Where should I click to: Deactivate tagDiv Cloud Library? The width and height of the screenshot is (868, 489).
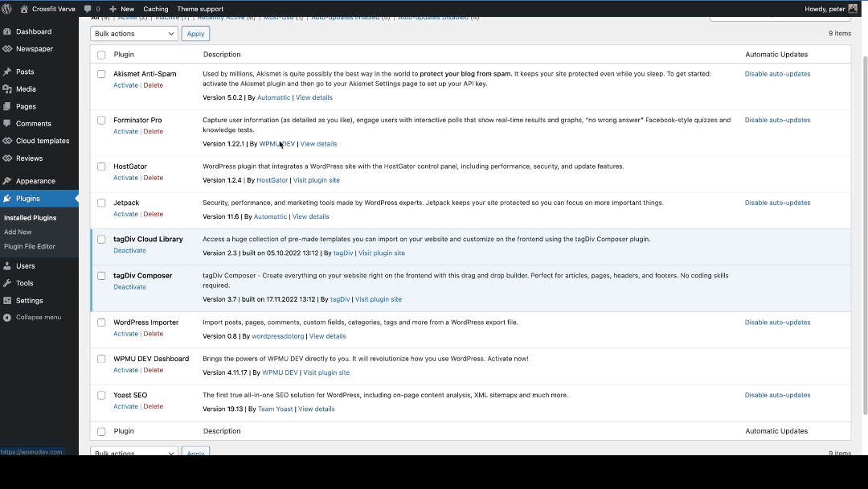(x=129, y=250)
